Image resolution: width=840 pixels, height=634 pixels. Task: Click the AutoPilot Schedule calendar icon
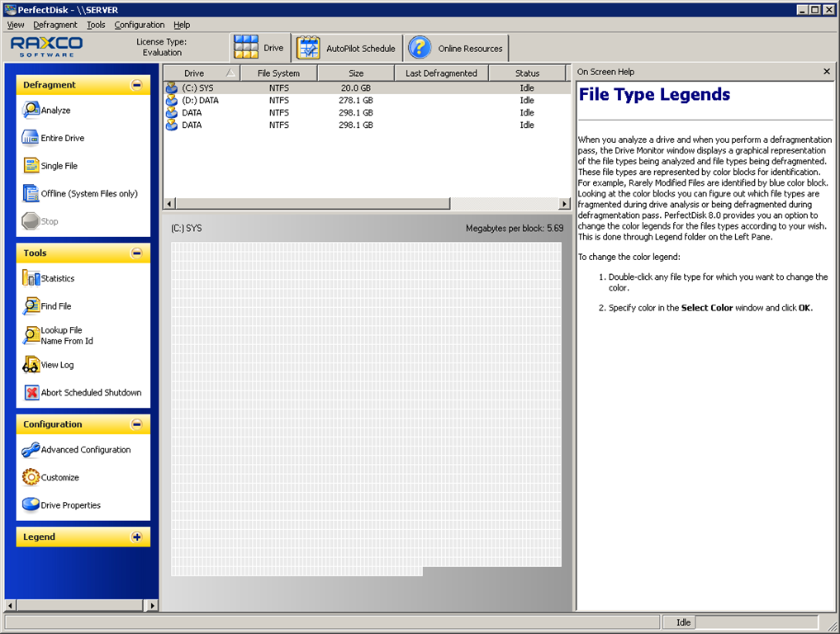309,48
